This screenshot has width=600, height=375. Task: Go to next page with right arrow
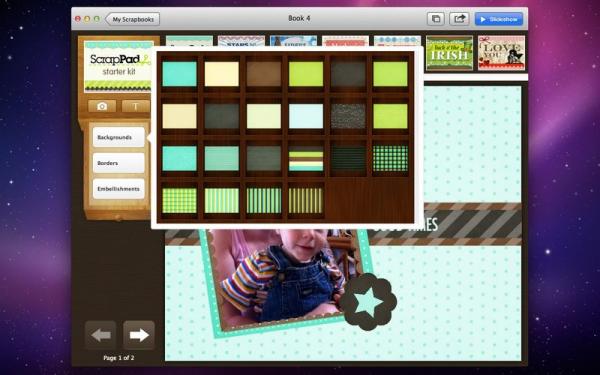coord(139,335)
